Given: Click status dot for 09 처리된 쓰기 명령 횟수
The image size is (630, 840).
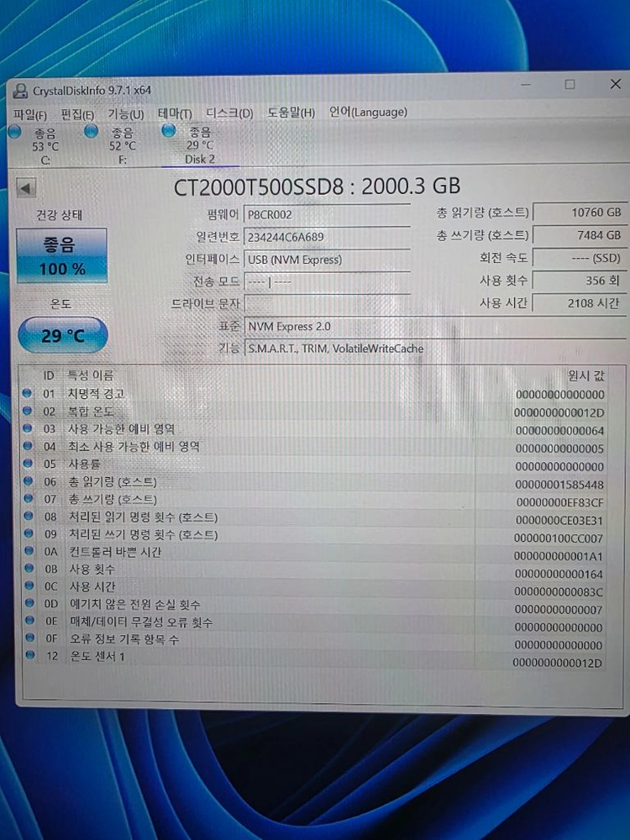Looking at the screenshot, I should [x=29, y=533].
